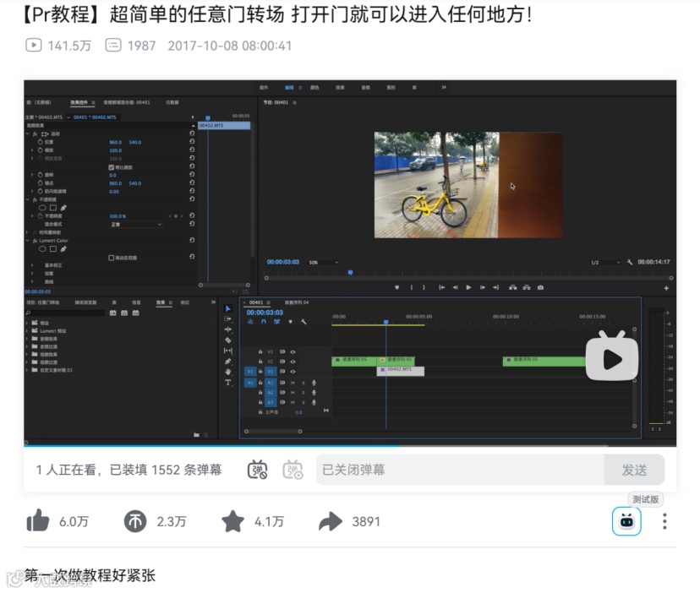Open the 媒体浏览器 media browser tab

pyautogui.click(x=85, y=302)
